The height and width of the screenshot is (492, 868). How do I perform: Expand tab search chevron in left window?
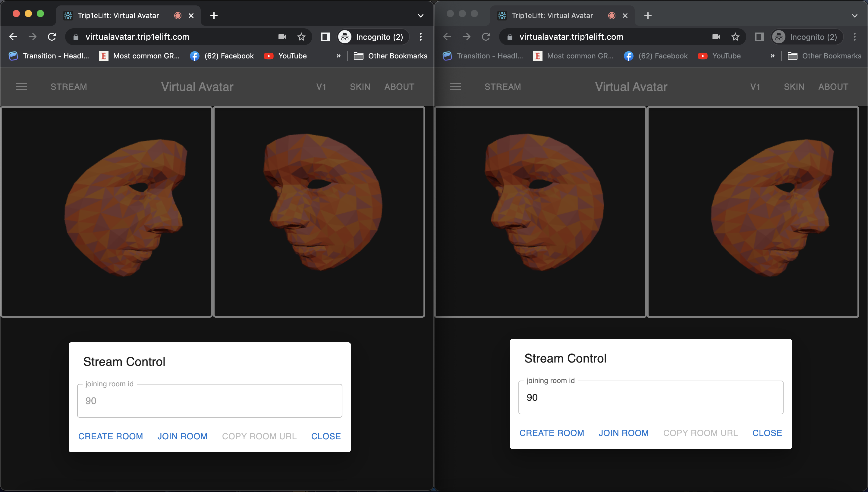point(421,16)
